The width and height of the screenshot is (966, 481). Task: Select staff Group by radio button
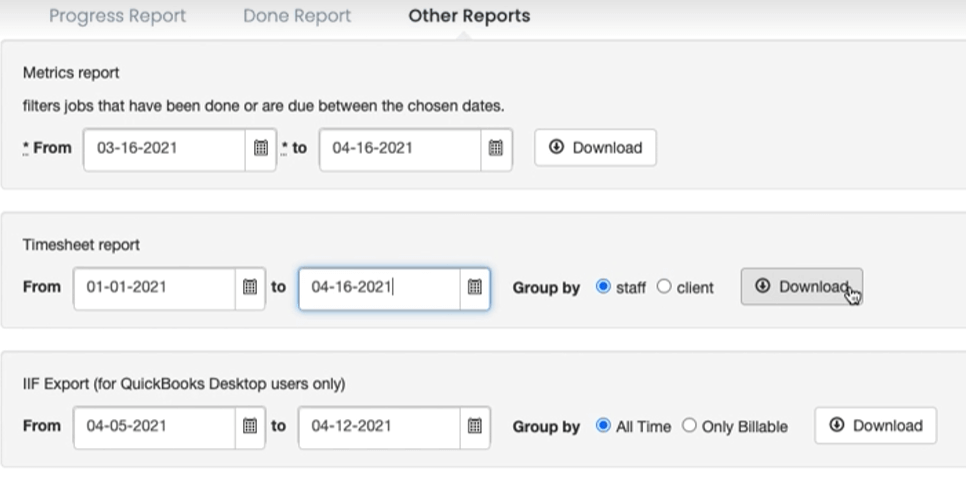[x=603, y=287]
